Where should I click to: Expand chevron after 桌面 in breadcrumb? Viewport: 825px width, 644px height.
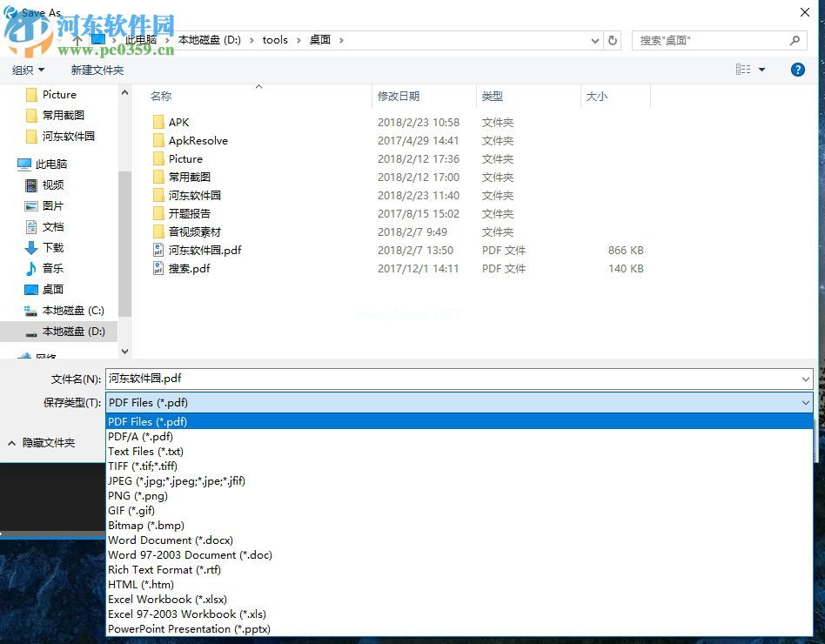point(341,40)
